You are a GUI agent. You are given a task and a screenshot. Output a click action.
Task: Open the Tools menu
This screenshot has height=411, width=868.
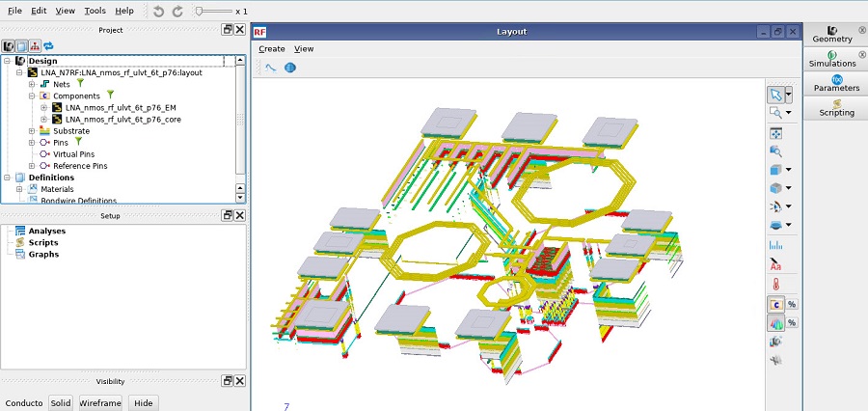(95, 11)
